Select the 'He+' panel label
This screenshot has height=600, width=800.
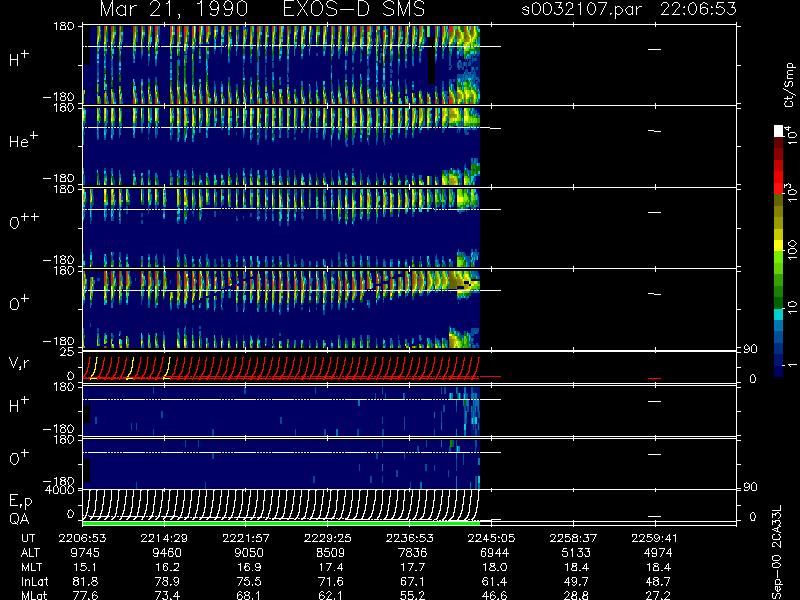(23, 140)
